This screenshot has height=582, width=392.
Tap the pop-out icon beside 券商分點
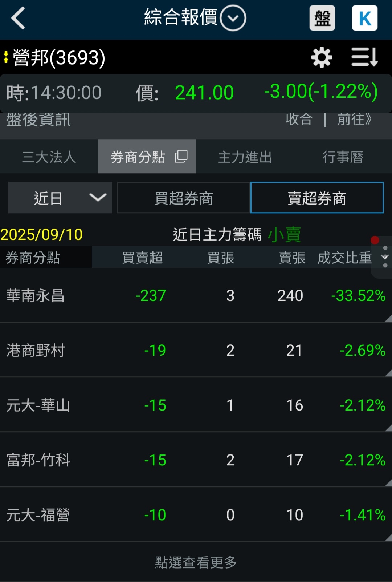point(181,157)
